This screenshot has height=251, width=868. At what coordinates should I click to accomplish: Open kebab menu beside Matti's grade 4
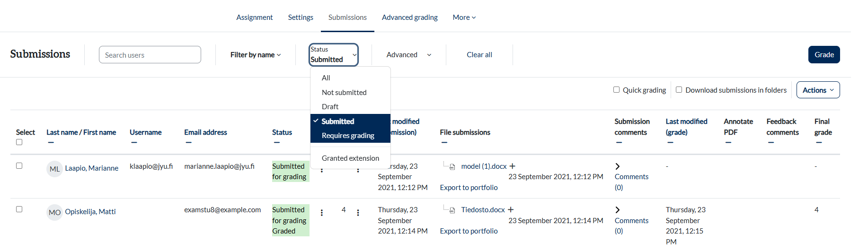358,213
